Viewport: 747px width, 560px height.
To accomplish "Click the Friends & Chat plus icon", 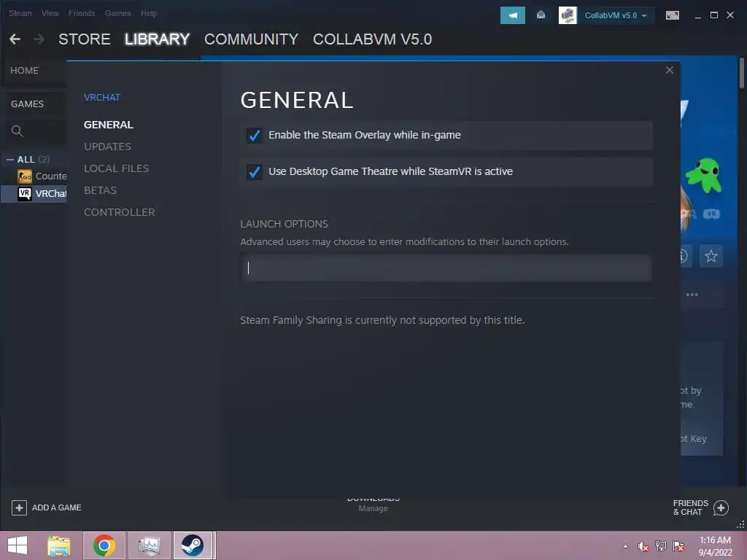I will (x=721, y=508).
